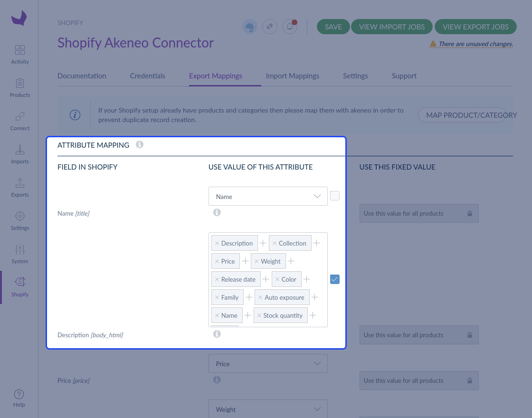This screenshot has width=532, height=418.
Task: Click VIEW EXPORT JOBS button
Action: (x=475, y=27)
